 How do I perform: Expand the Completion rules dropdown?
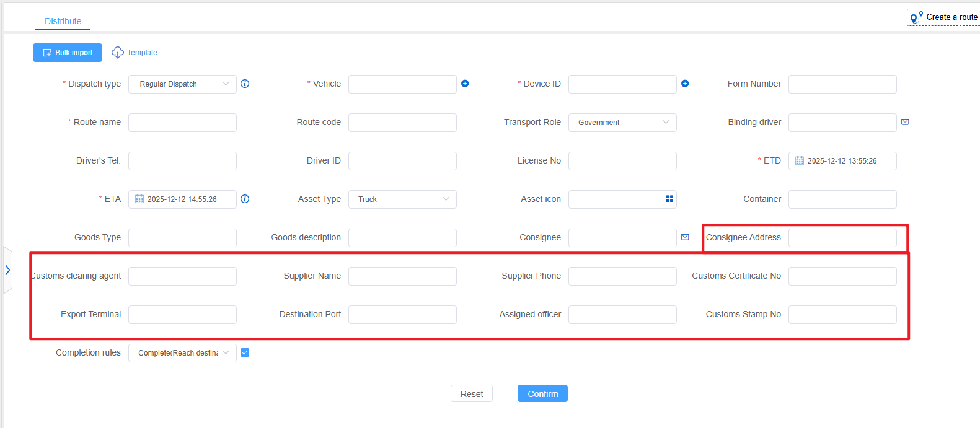coord(182,353)
